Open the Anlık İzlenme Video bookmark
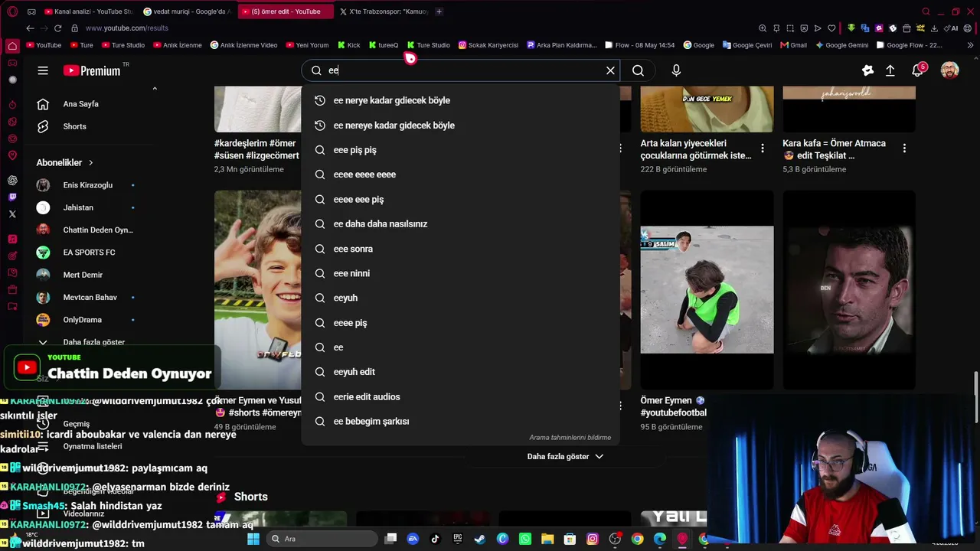Viewport: 980px width, 551px height. tap(243, 45)
